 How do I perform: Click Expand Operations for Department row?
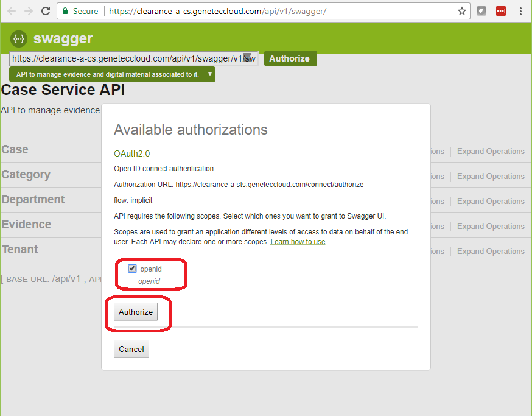click(491, 202)
